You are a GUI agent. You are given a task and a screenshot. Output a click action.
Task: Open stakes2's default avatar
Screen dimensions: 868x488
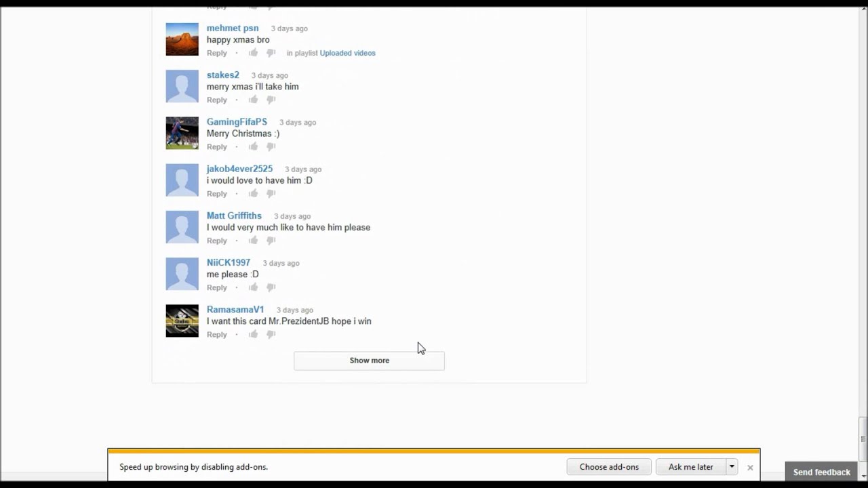(182, 86)
